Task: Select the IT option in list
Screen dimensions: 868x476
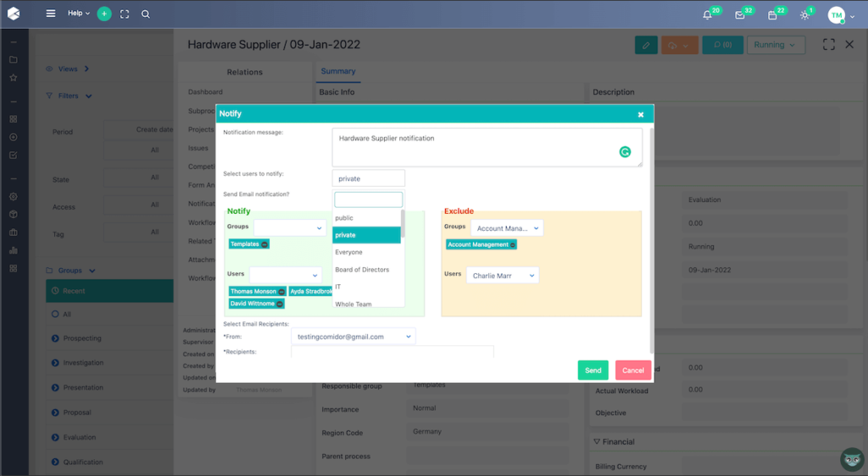Action: point(366,287)
